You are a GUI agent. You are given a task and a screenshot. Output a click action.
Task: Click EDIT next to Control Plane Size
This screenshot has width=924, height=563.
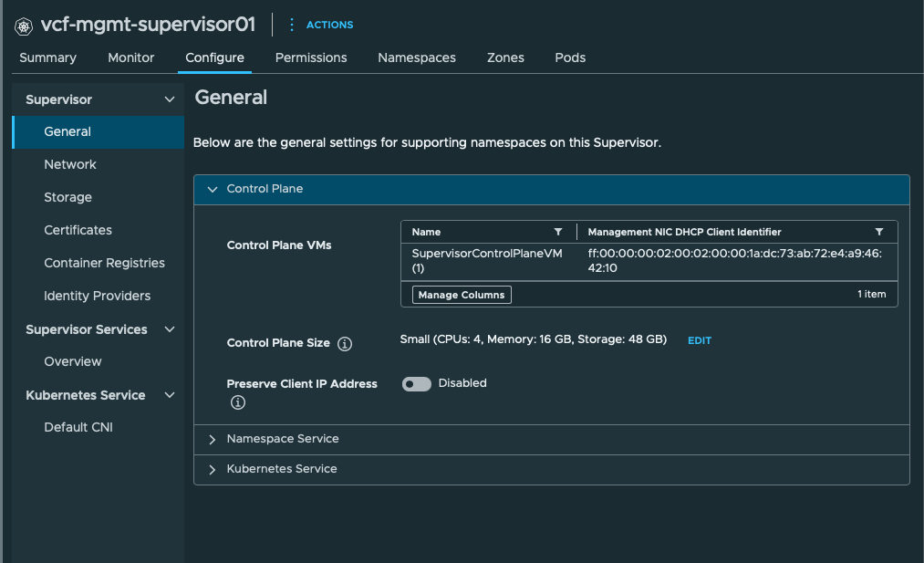tap(700, 340)
